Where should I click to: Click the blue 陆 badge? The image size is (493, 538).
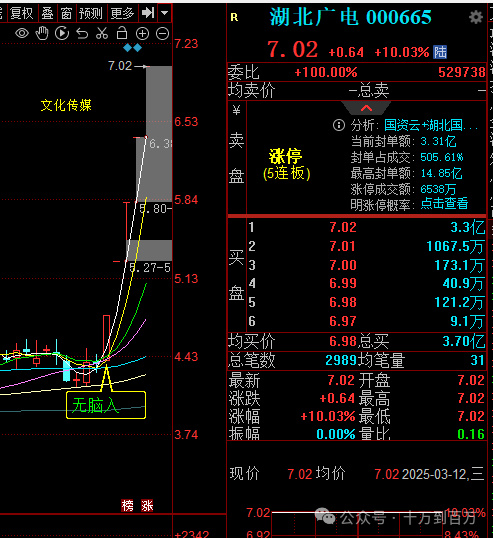[x=440, y=52]
